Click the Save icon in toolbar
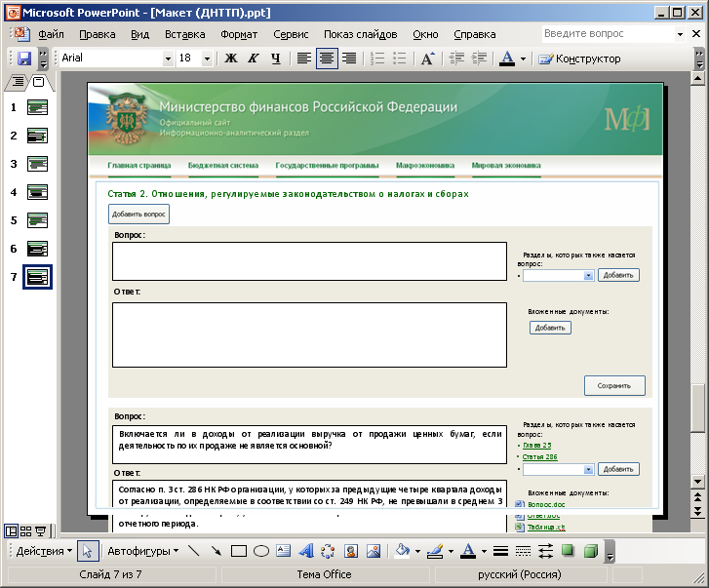Viewport: 709px width, 588px height. coord(24,59)
